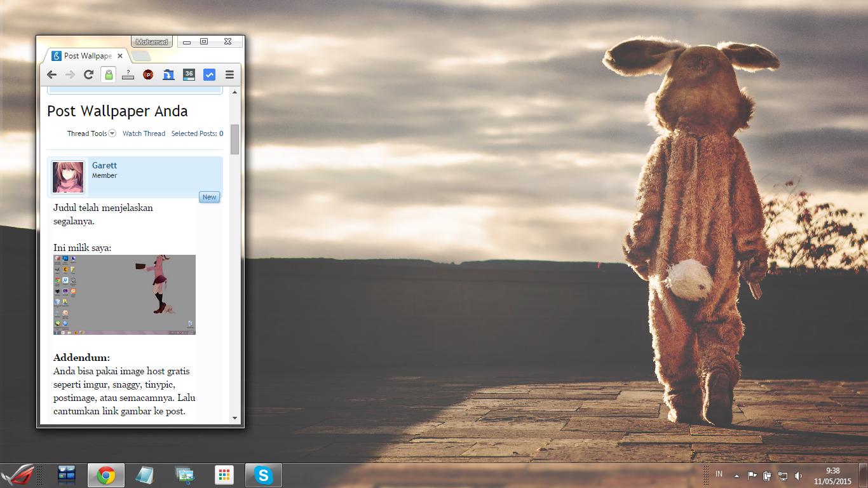Click the blue folder download extension icon

click(168, 75)
